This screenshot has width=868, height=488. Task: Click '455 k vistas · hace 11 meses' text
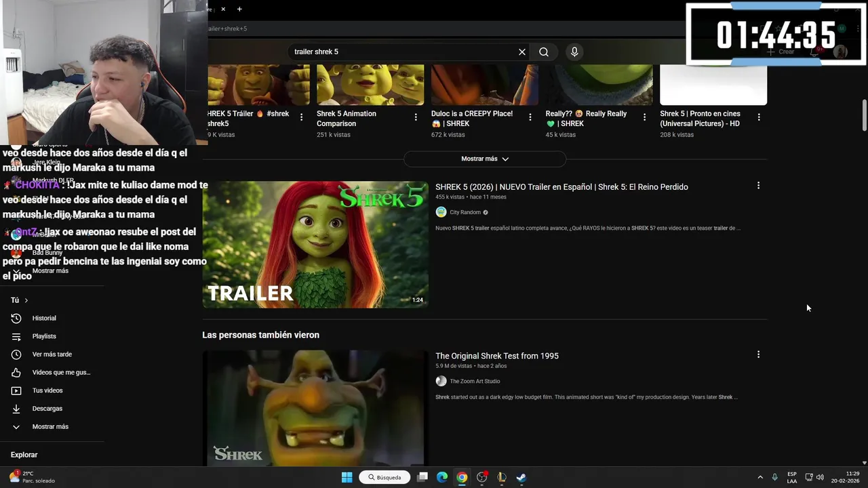click(x=471, y=197)
